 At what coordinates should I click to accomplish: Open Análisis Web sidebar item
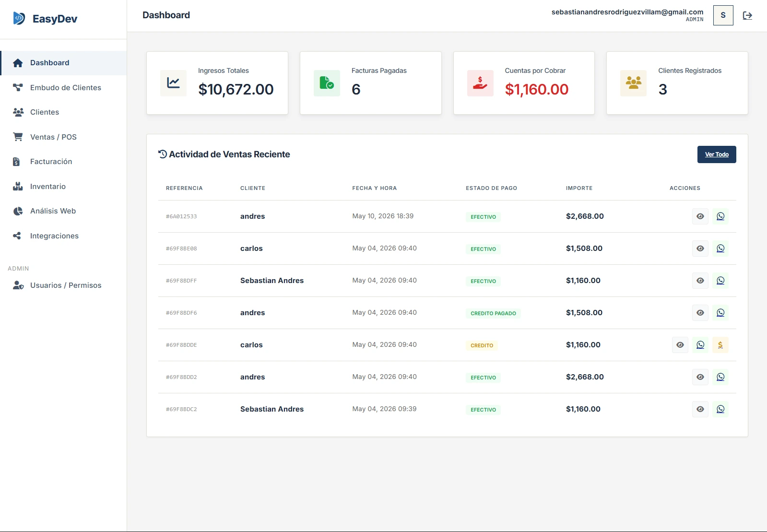63,211
